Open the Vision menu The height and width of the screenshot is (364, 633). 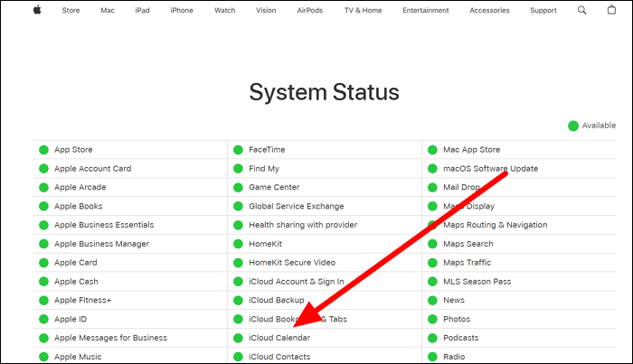pyautogui.click(x=266, y=11)
